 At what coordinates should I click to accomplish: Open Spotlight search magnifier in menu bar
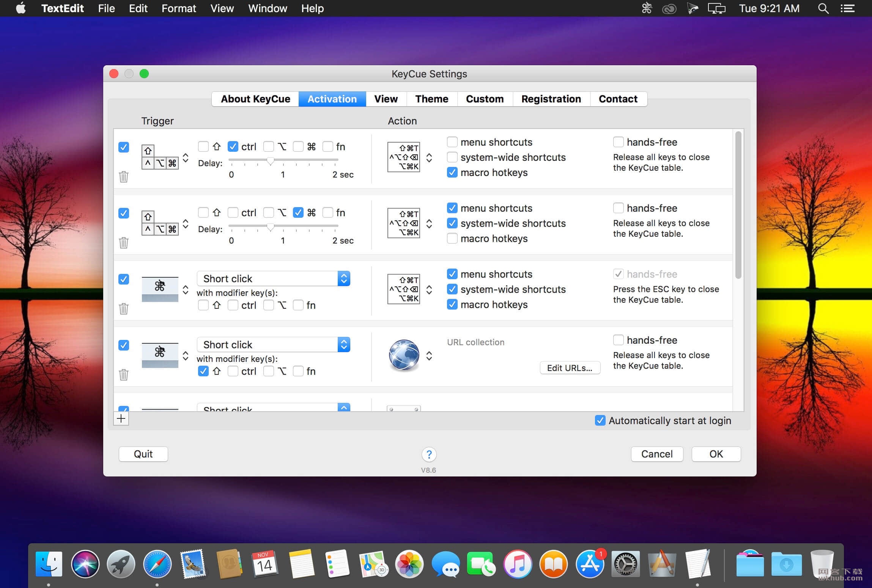click(x=823, y=8)
